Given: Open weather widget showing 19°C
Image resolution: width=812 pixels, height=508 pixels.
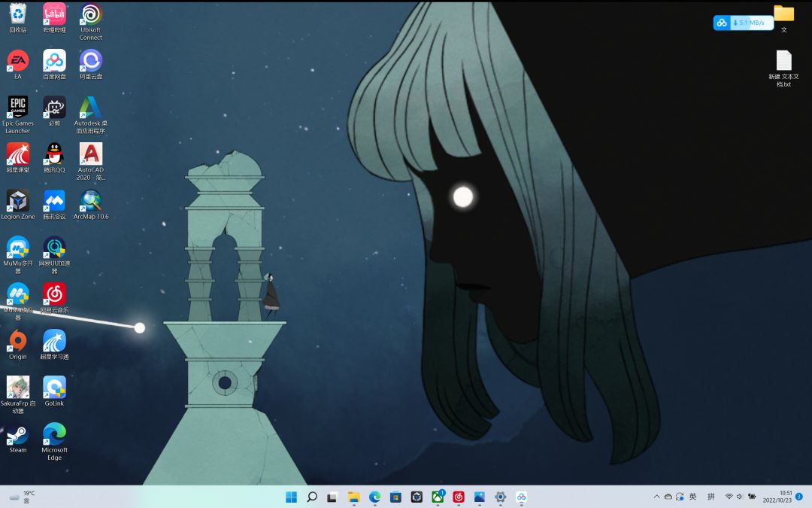Looking at the screenshot, I should pyautogui.click(x=23, y=497).
